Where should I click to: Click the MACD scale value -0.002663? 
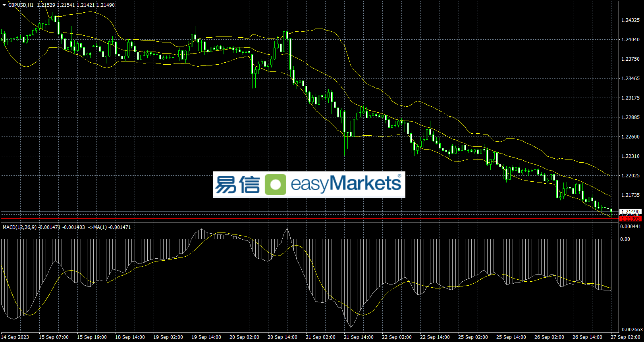click(632, 330)
